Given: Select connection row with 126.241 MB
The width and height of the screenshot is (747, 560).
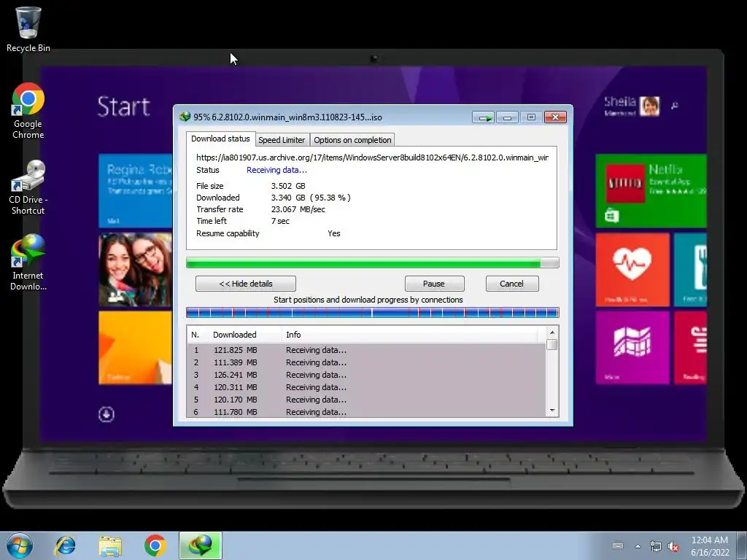Looking at the screenshot, I should [x=366, y=375].
